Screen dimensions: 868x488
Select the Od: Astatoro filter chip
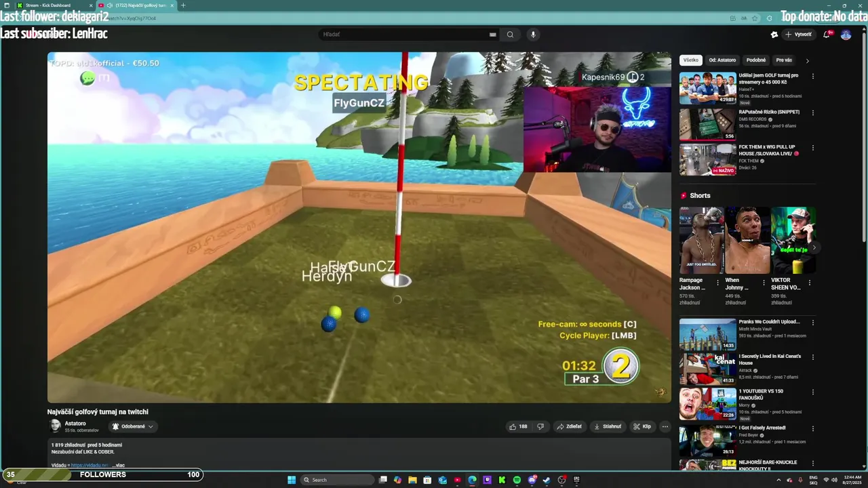click(x=722, y=60)
